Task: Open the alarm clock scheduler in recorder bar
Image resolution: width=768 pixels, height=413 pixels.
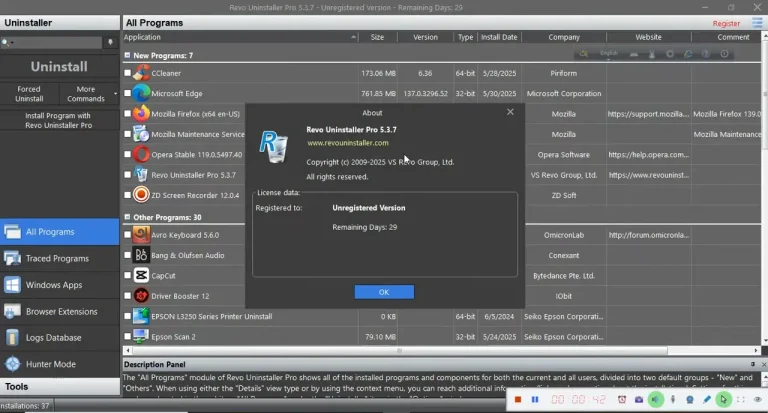Action: (622, 400)
